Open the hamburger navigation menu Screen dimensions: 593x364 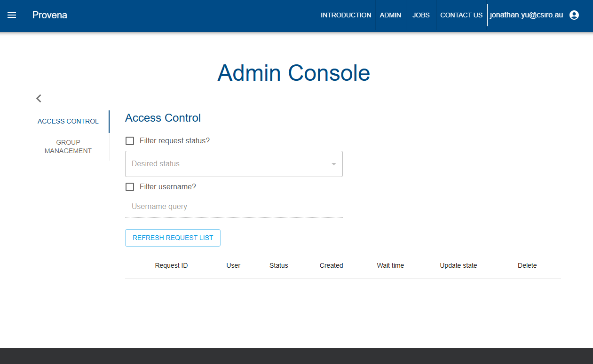[12, 15]
